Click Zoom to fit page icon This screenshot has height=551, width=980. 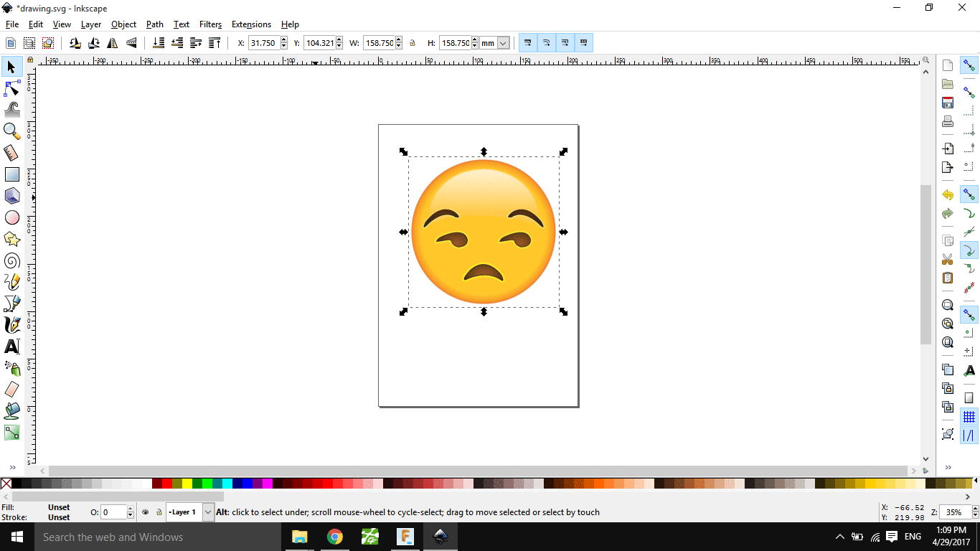[948, 342]
